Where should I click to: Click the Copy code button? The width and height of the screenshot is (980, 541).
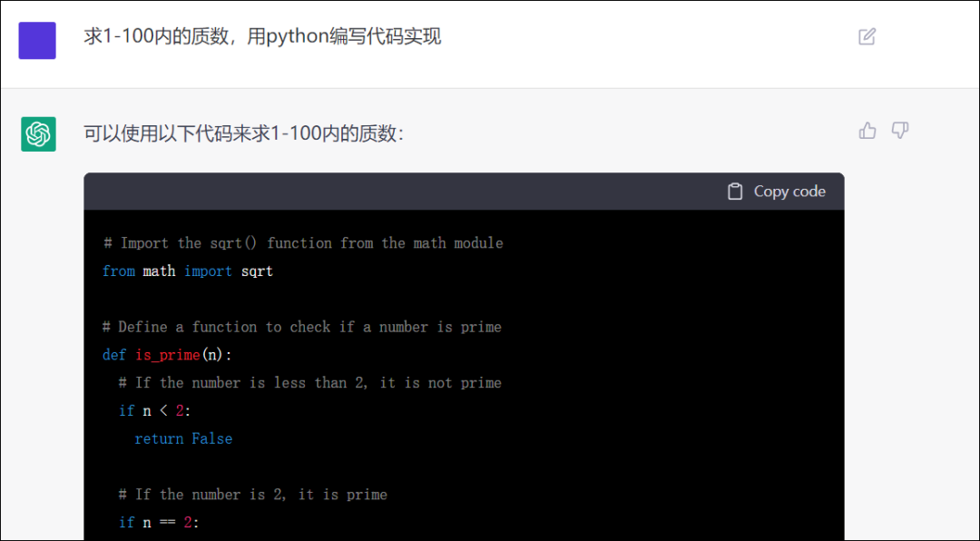click(x=777, y=192)
